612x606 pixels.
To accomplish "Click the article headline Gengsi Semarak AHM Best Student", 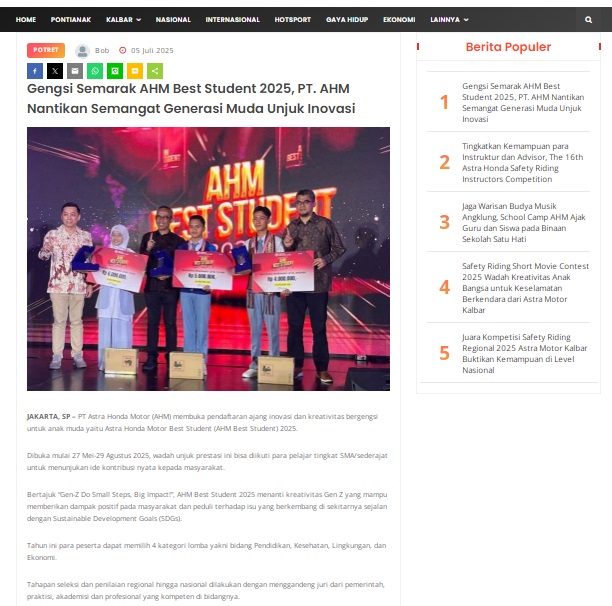I will [x=191, y=98].
